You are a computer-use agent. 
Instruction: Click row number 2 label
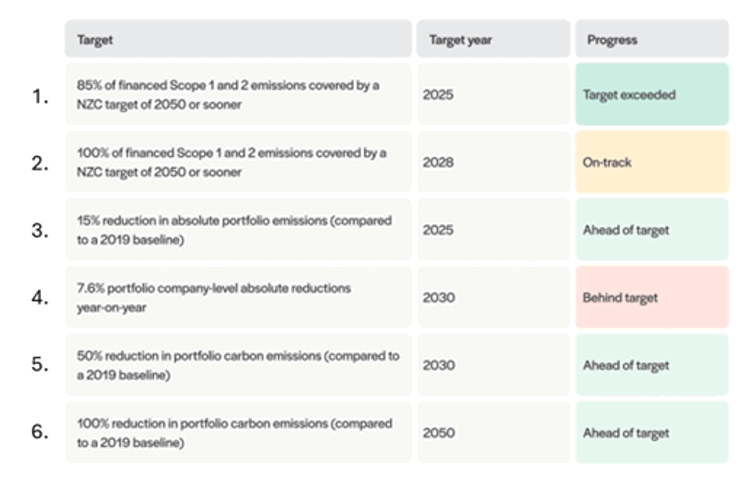pos(39,163)
